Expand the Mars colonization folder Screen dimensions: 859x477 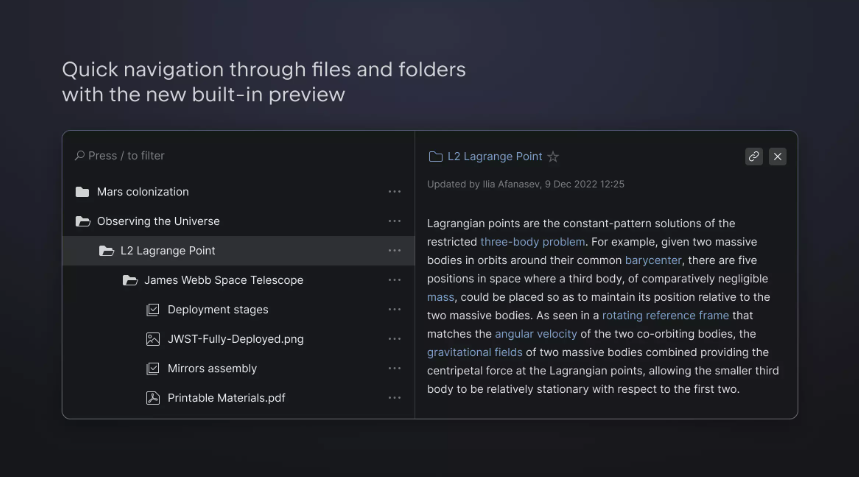click(83, 192)
